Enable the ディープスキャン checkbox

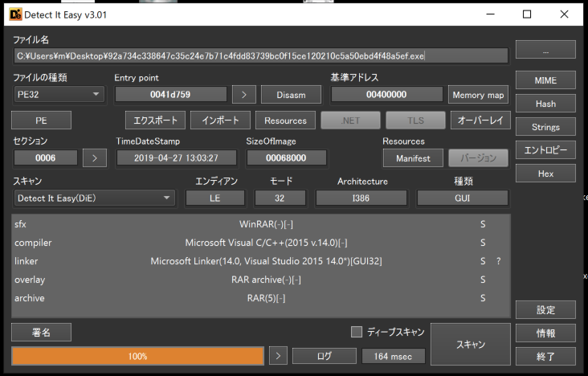tap(356, 332)
